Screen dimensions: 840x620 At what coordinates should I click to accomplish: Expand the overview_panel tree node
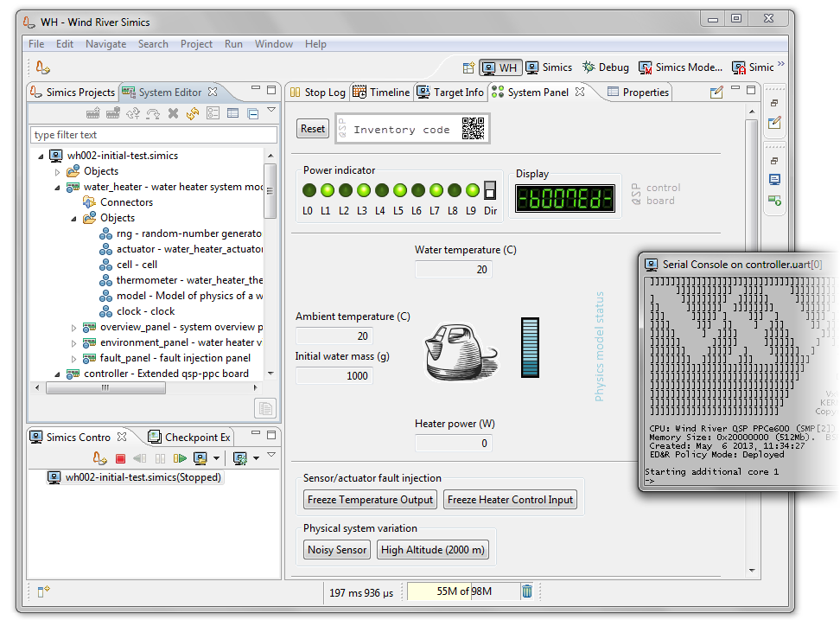[74, 328]
